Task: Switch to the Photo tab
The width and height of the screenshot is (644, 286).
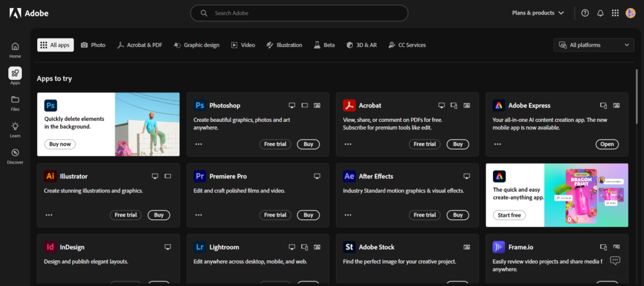Action: [93, 45]
